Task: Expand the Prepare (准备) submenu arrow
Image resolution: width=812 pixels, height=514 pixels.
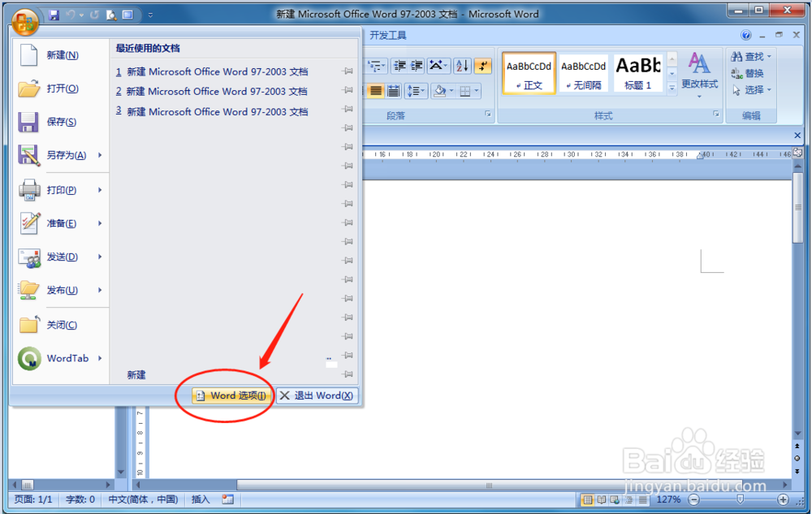Action: coord(100,223)
